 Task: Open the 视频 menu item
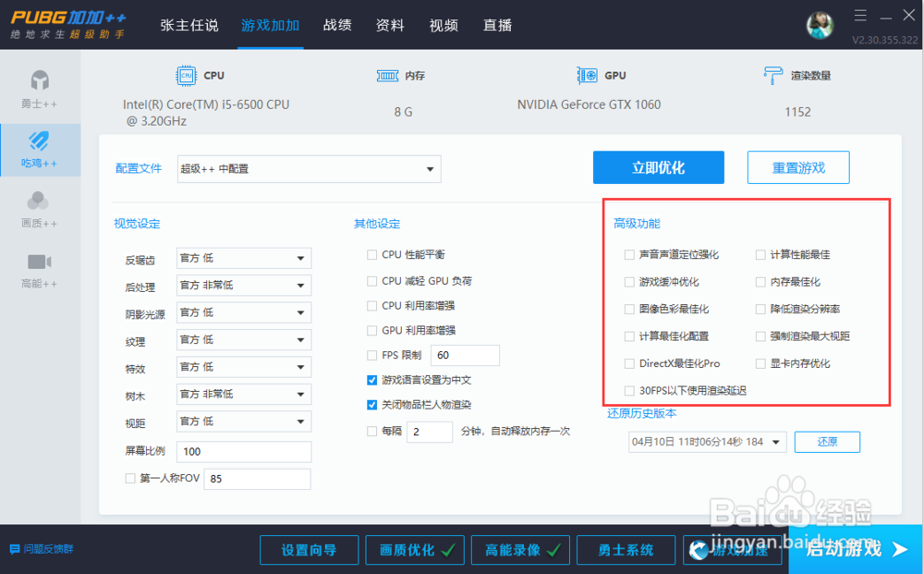[x=444, y=26]
